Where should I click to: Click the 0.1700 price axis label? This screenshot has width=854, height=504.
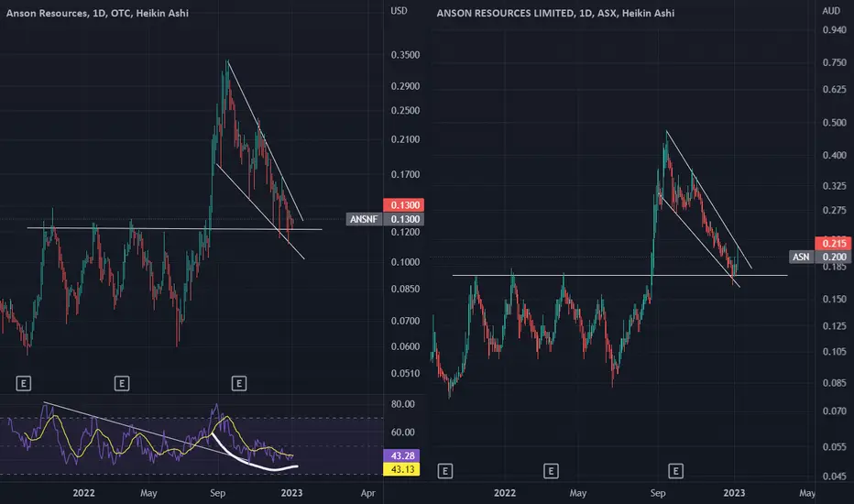(x=405, y=175)
